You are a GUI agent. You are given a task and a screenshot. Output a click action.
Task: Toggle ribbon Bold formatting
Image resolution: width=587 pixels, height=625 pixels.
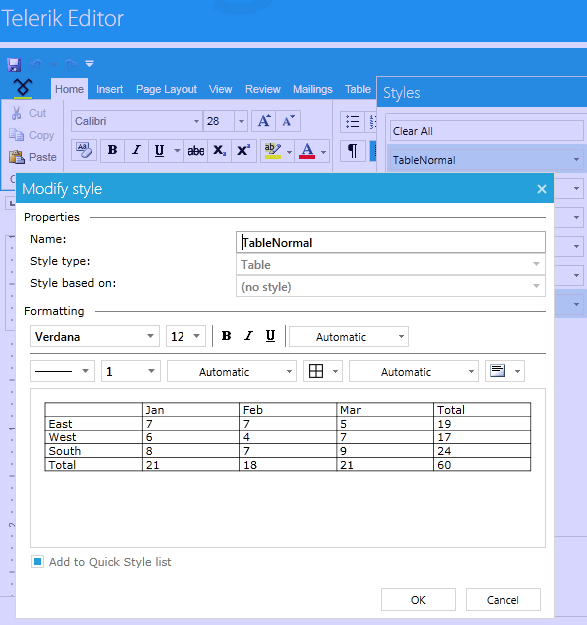(x=112, y=150)
